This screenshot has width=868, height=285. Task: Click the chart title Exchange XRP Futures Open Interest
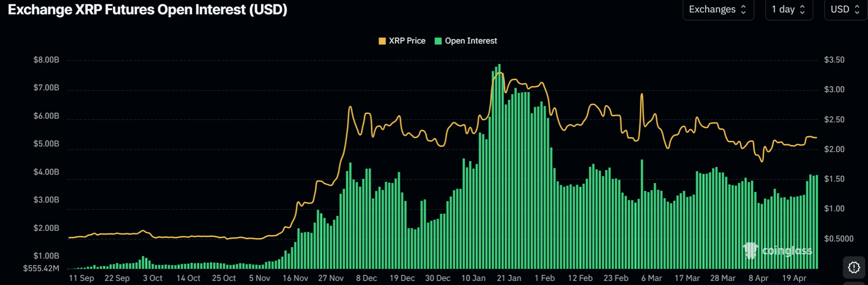(148, 10)
